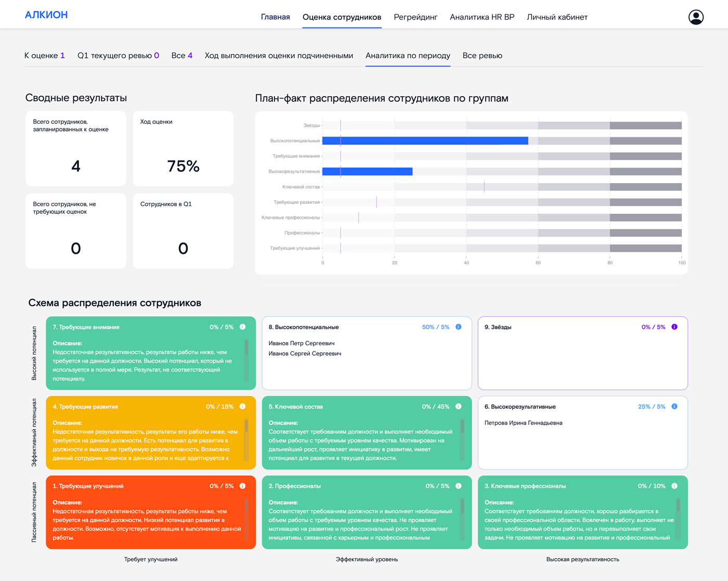Open employee Петрова Ирина Геннадьевна
Image resolution: width=728 pixels, height=581 pixels.
[523, 423]
